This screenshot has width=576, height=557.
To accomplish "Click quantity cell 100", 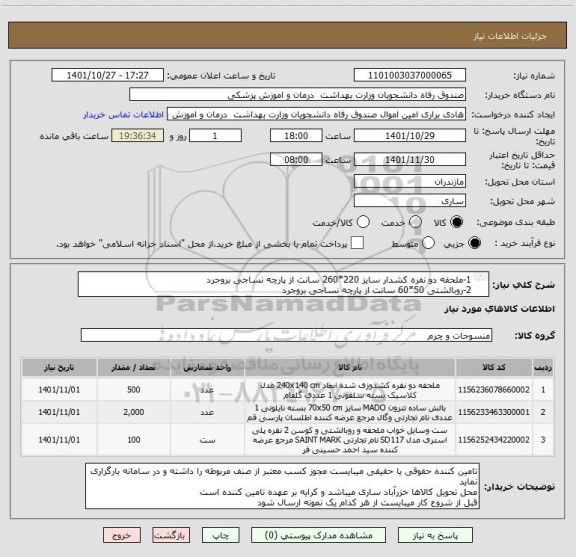I will [134, 440].
